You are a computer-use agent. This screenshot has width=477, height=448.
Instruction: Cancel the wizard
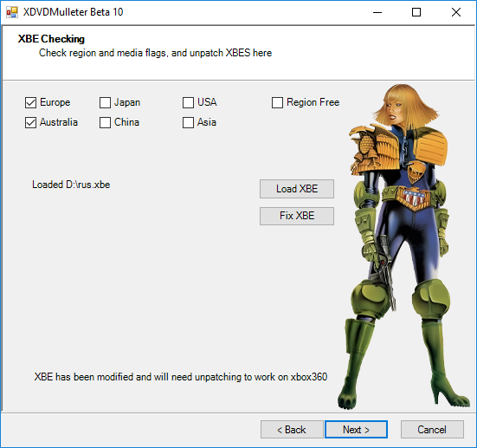click(x=432, y=430)
